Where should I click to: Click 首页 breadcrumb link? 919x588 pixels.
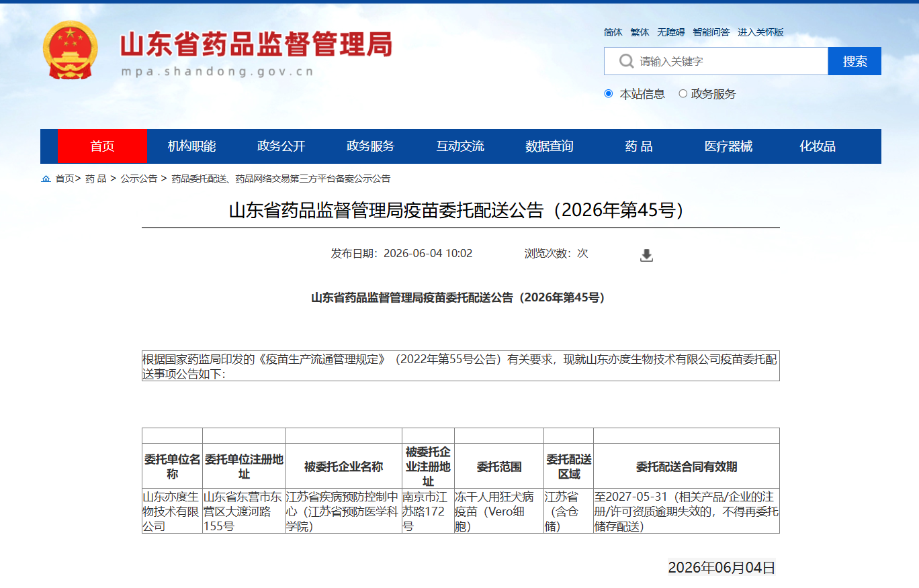point(64,179)
